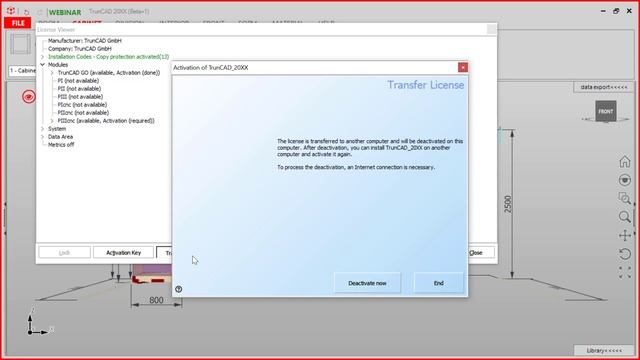Viewport: 640px width, 360px height.
Task: Activate the zoom window tool
Action: [x=624, y=198]
